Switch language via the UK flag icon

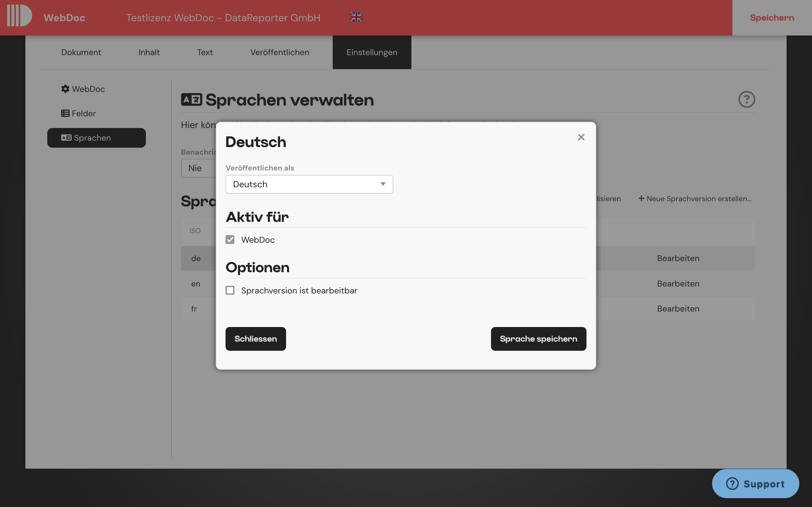(356, 17)
